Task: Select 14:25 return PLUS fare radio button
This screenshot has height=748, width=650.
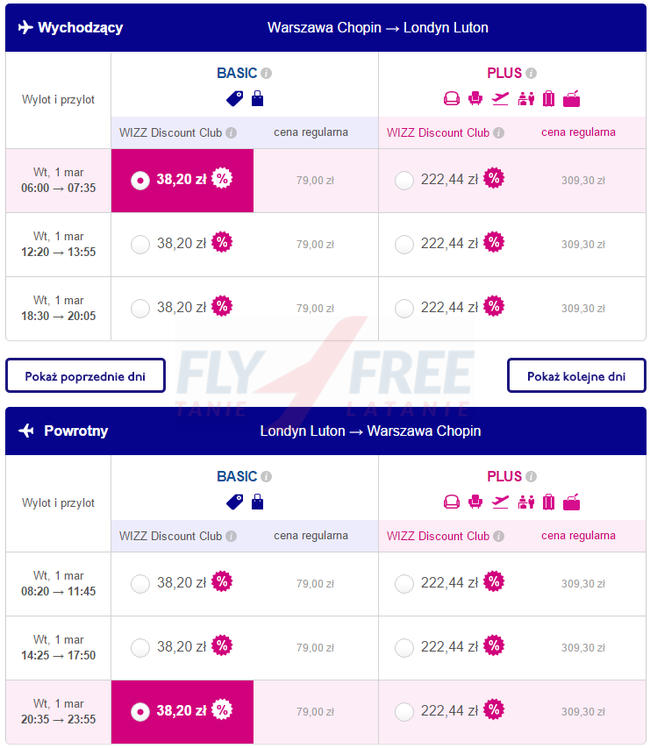Action: [x=404, y=647]
